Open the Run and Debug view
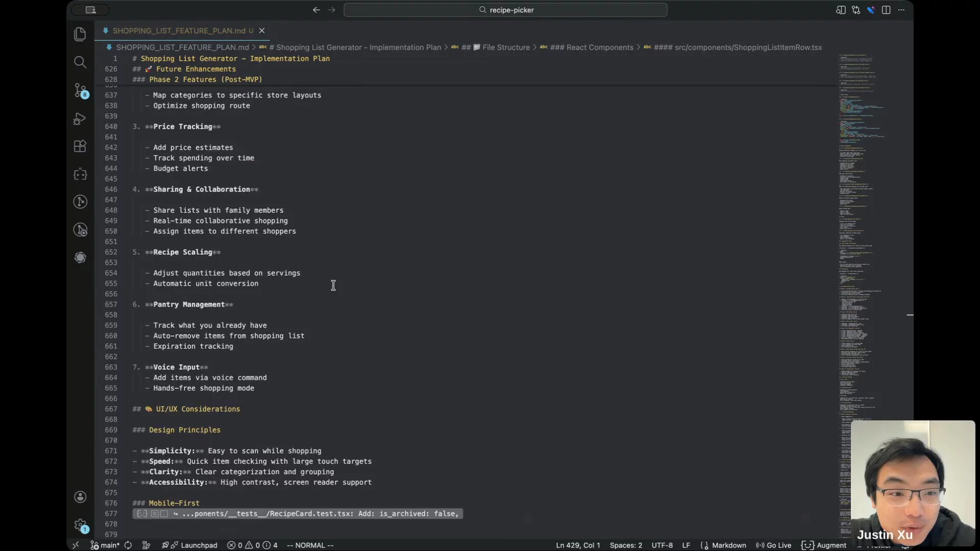 (80, 118)
